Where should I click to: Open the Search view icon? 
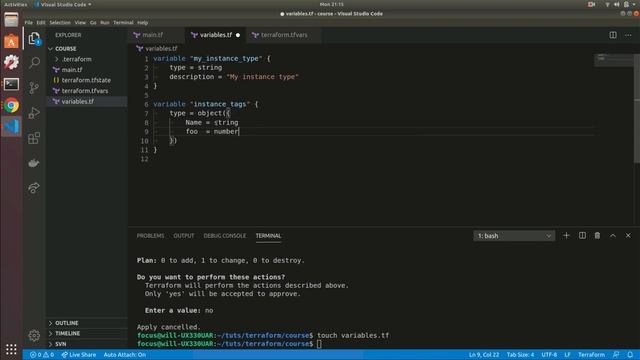coord(34,62)
